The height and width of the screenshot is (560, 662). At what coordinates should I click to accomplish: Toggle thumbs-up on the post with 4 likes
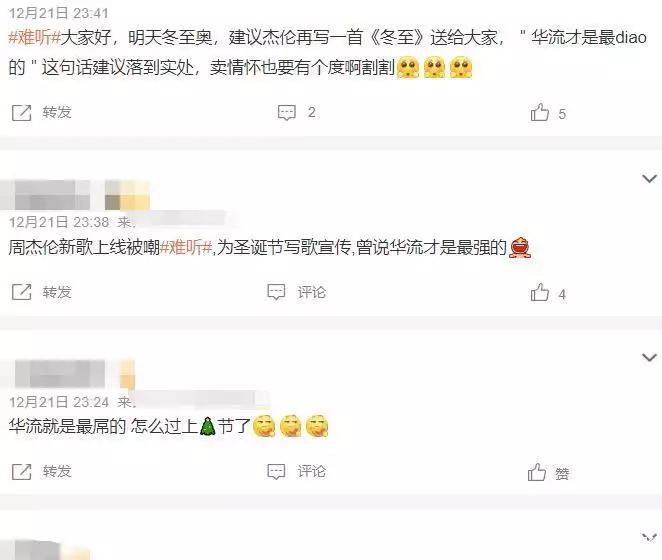click(540, 292)
